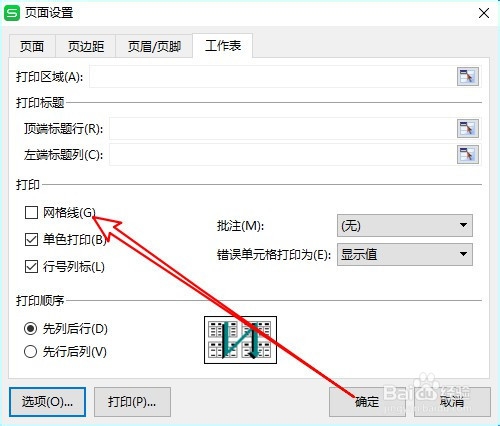Click the range picker icon for 顶端标题行
Screen dimensions: 500x426
click(468, 128)
